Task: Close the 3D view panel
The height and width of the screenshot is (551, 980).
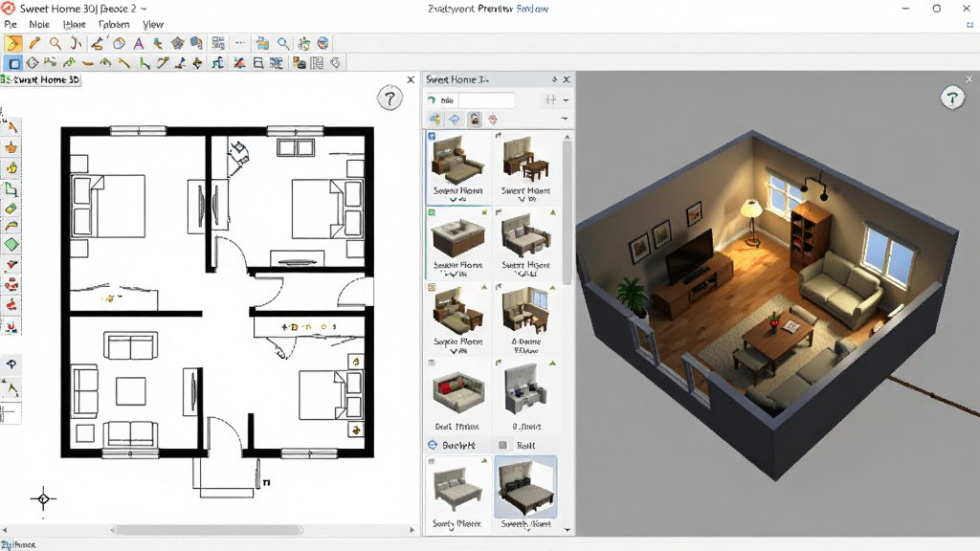Action: coord(969,78)
